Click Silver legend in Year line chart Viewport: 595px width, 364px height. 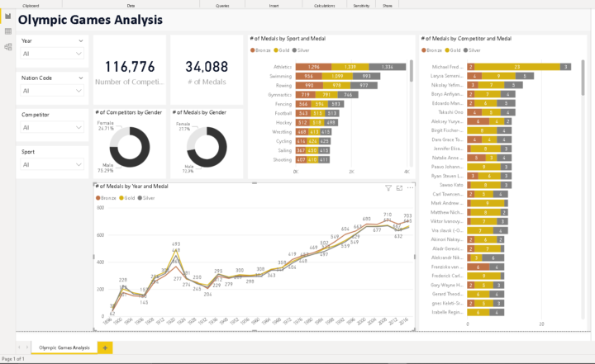(x=146, y=198)
